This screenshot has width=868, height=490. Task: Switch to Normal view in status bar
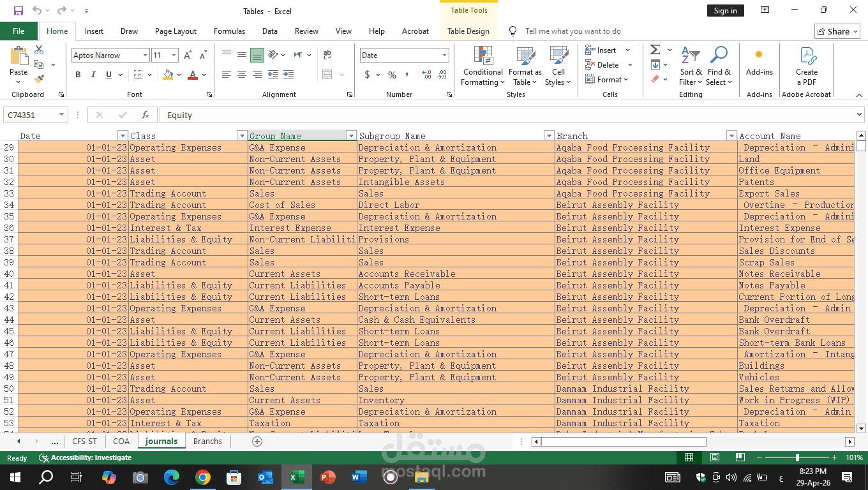689,457
